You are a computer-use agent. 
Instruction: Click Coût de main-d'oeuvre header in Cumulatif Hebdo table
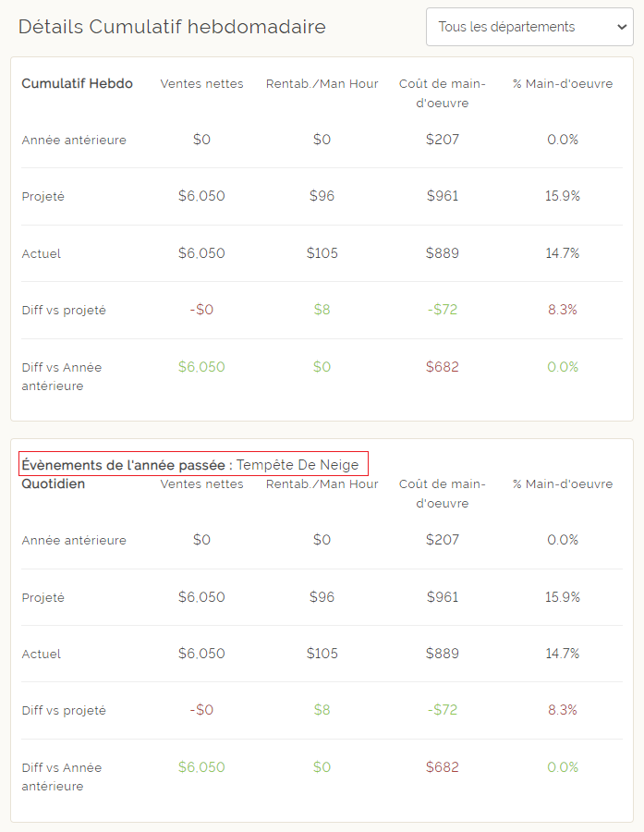tap(442, 92)
